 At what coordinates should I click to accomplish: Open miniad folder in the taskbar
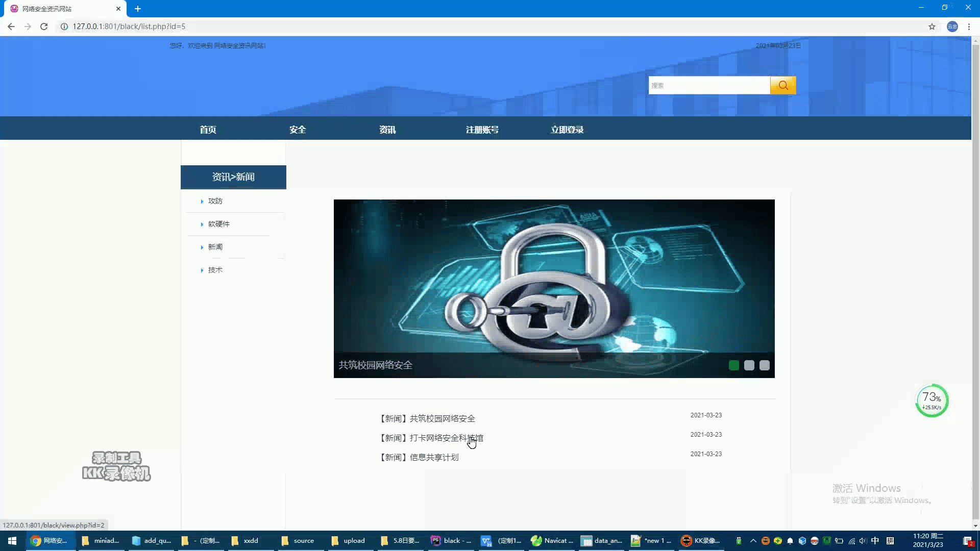click(101, 541)
